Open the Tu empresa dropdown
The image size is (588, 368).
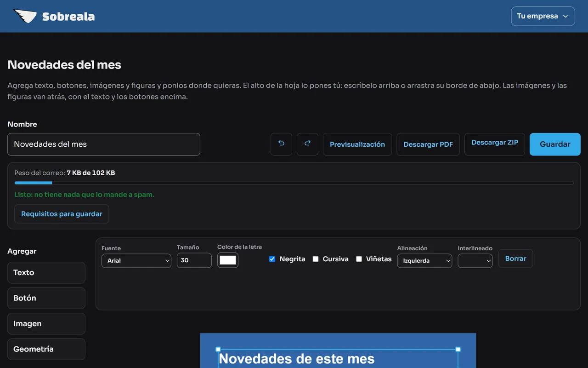(x=543, y=16)
